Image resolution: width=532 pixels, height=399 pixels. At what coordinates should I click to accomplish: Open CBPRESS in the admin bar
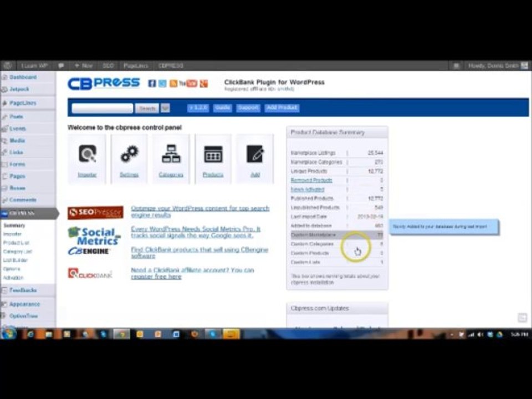click(171, 65)
